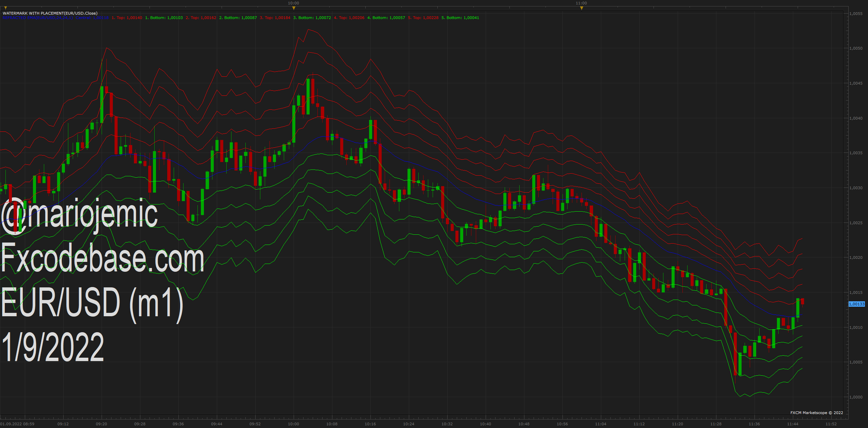Click the 1. Top: 1,00140 legend entry
Screen dimensions: 868x428
pyautogui.click(x=127, y=18)
